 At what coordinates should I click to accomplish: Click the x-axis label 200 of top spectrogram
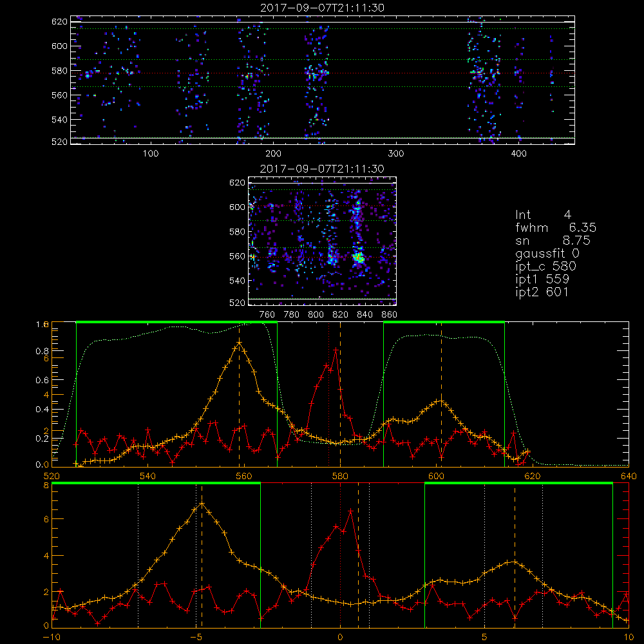(273, 154)
